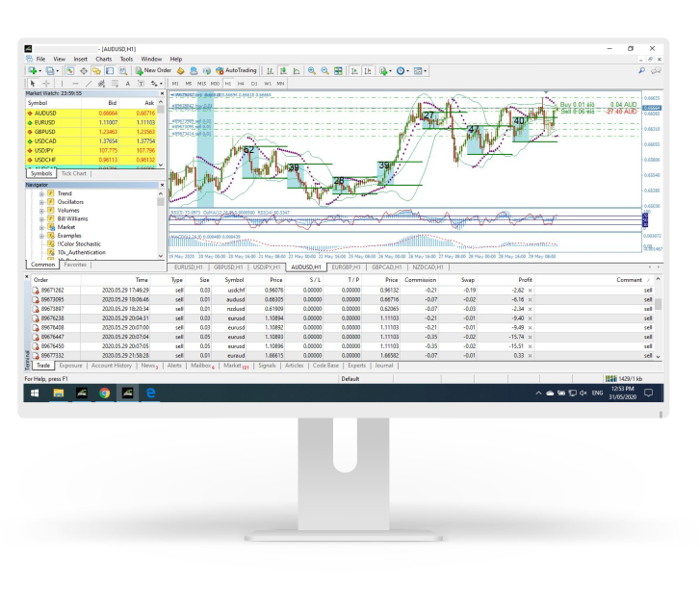Open the File menu
Screen dimensions: 700x610
[40, 59]
